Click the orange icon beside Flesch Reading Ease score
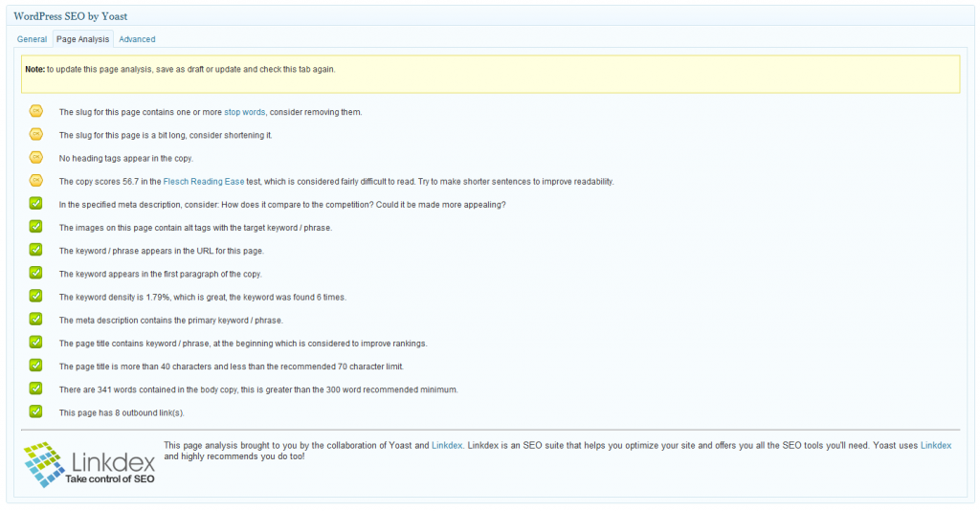Viewport: 980px width, 511px height. pos(35,180)
